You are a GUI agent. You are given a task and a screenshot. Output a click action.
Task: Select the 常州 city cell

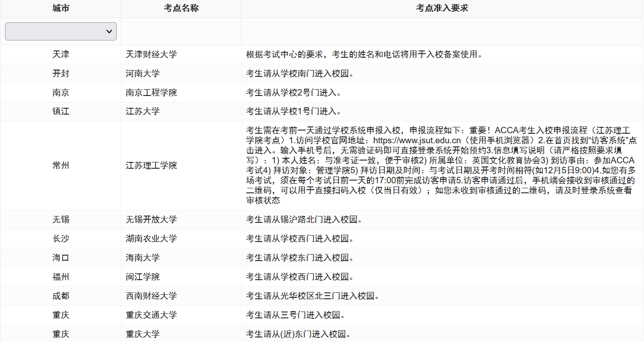61,166
